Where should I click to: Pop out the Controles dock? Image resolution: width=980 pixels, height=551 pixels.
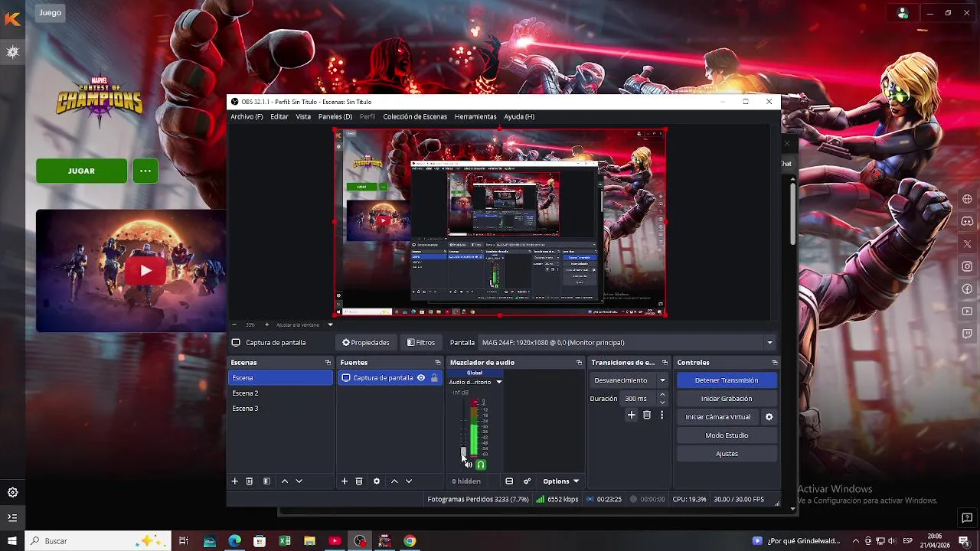click(x=775, y=363)
